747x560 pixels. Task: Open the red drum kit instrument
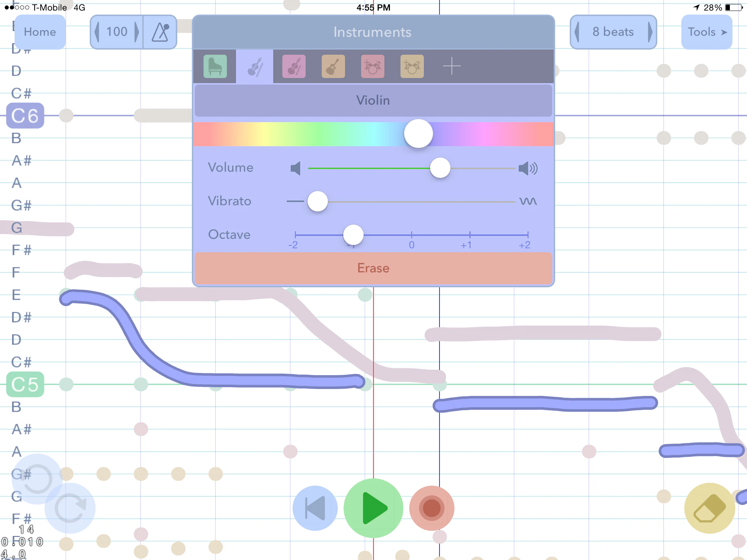pyautogui.click(x=372, y=66)
